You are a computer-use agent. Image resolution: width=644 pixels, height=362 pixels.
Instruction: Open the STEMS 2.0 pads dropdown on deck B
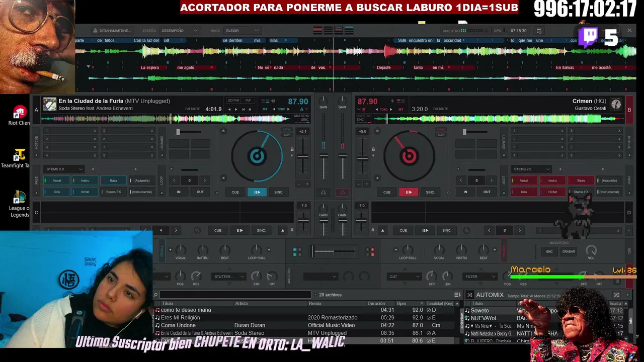coord(531,169)
